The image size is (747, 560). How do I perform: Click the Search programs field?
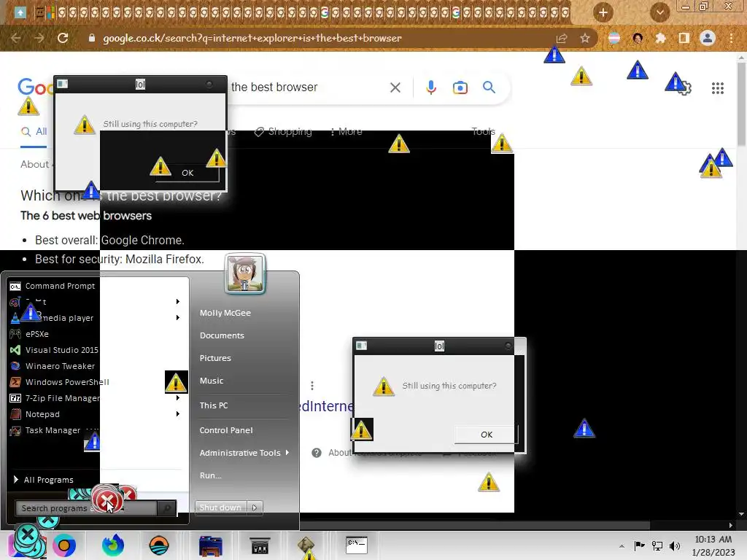(86, 508)
